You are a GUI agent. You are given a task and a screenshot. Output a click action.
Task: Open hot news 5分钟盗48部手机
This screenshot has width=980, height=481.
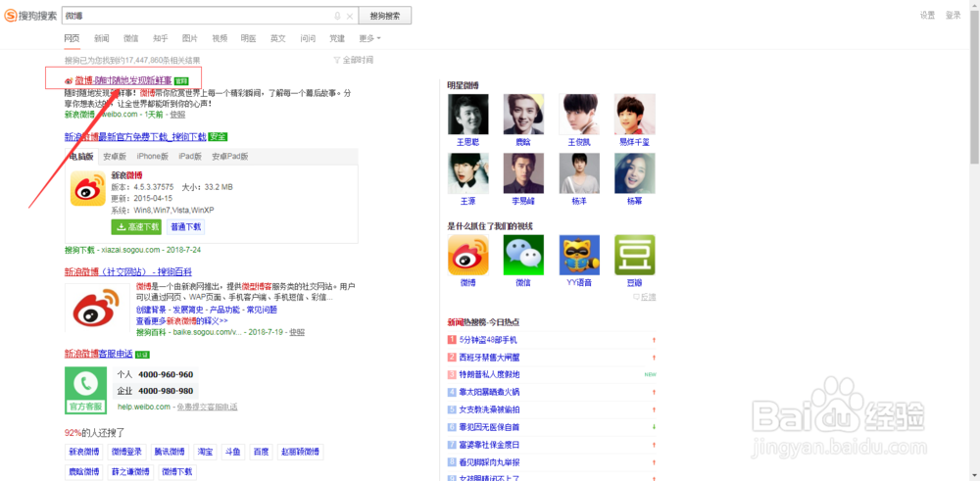488,340
